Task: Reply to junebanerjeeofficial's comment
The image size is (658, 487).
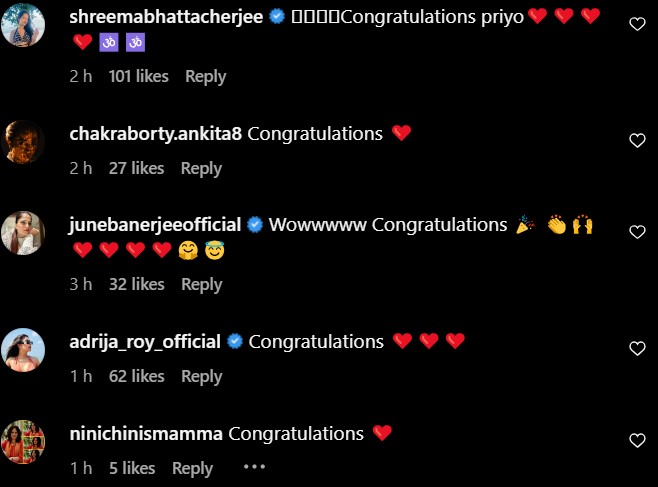Action: click(201, 285)
